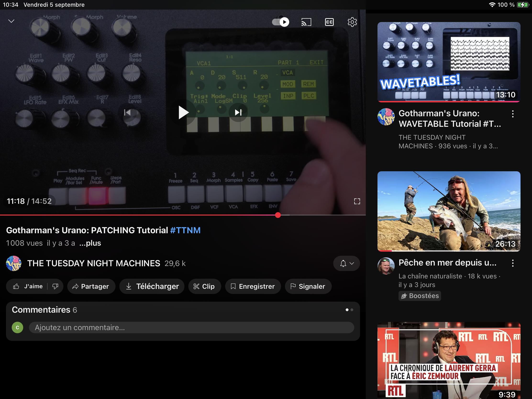Click the Télécharger button
The image size is (532, 399).
click(152, 286)
